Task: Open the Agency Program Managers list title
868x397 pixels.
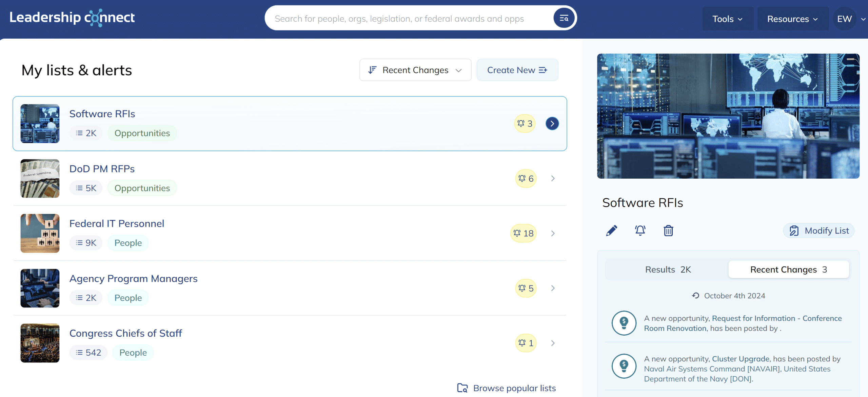Action: [133, 279]
